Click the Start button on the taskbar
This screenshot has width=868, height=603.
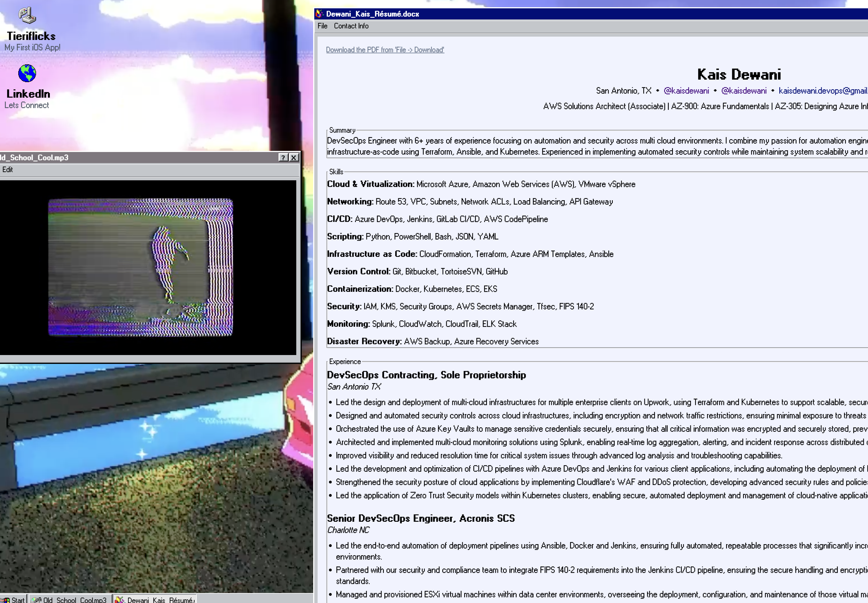(14, 600)
